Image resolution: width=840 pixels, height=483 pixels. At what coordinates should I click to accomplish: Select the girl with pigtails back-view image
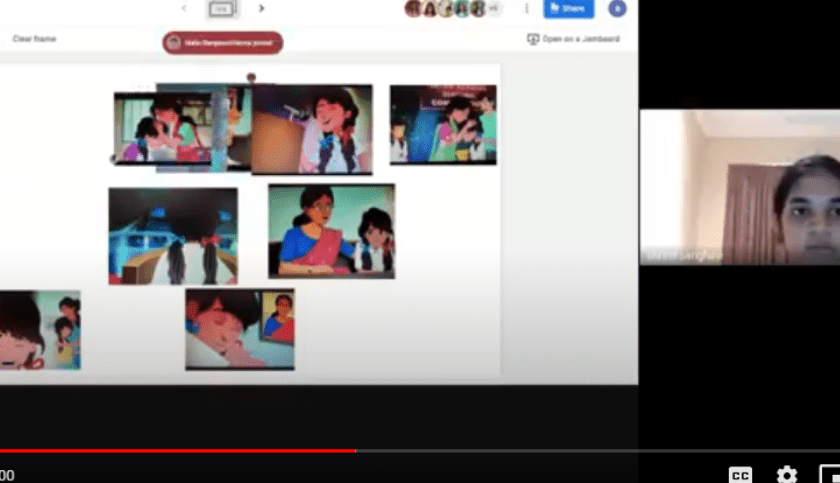click(x=173, y=236)
